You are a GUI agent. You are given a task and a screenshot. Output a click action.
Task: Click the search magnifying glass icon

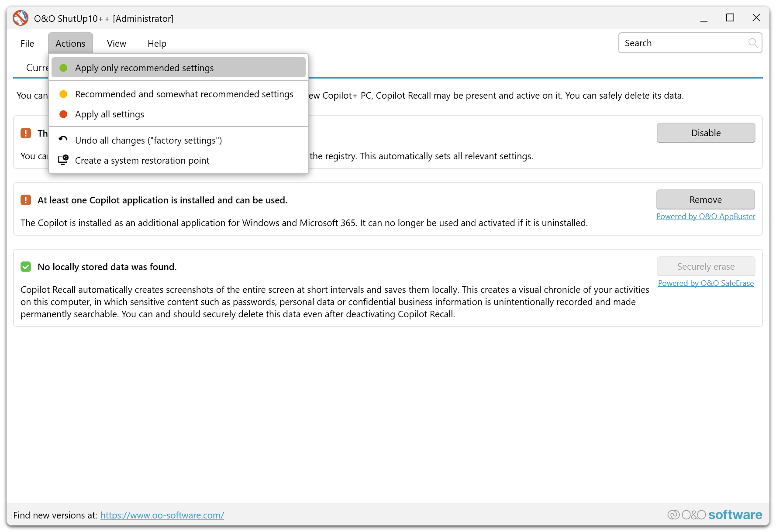click(752, 43)
